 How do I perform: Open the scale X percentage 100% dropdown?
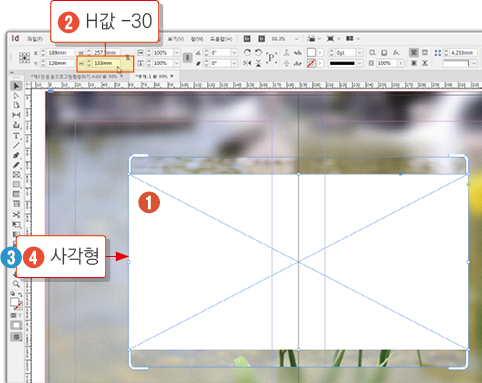pyautogui.click(x=177, y=53)
